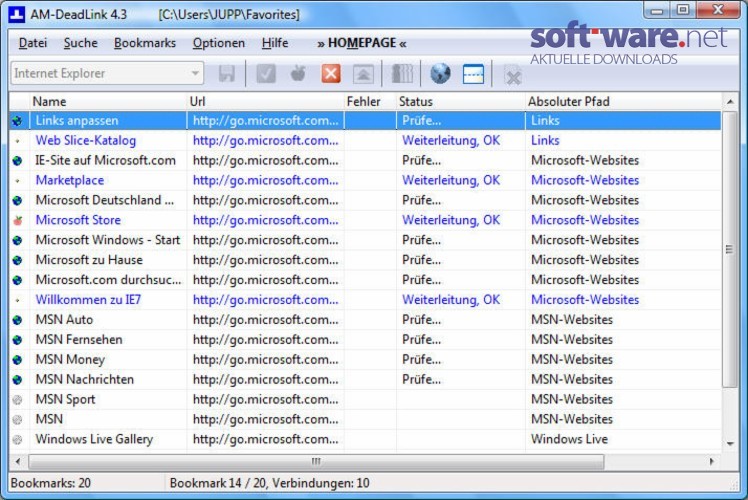Click Bookmark 14 / 20, Verbindungen status text
The width and height of the screenshot is (748, 500).
pos(270,483)
